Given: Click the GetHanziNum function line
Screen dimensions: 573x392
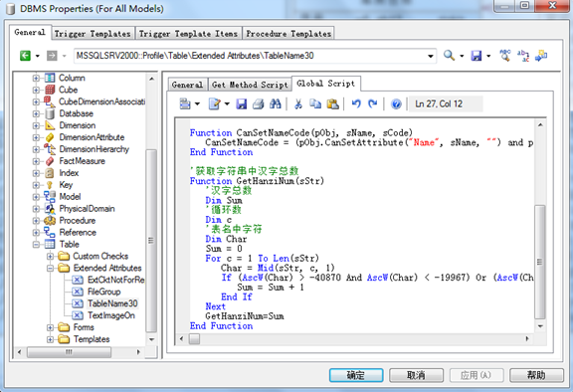Looking at the screenshot, I should pos(257,181).
